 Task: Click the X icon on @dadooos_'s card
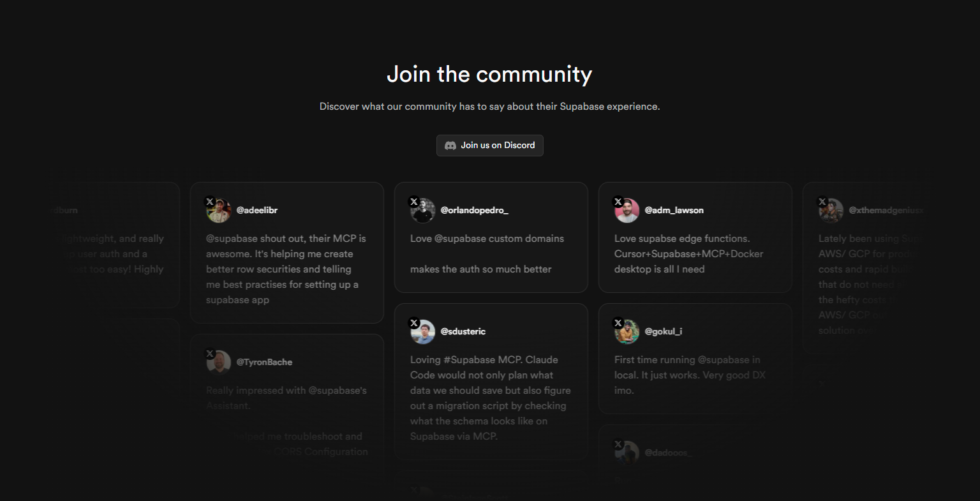tap(618, 444)
